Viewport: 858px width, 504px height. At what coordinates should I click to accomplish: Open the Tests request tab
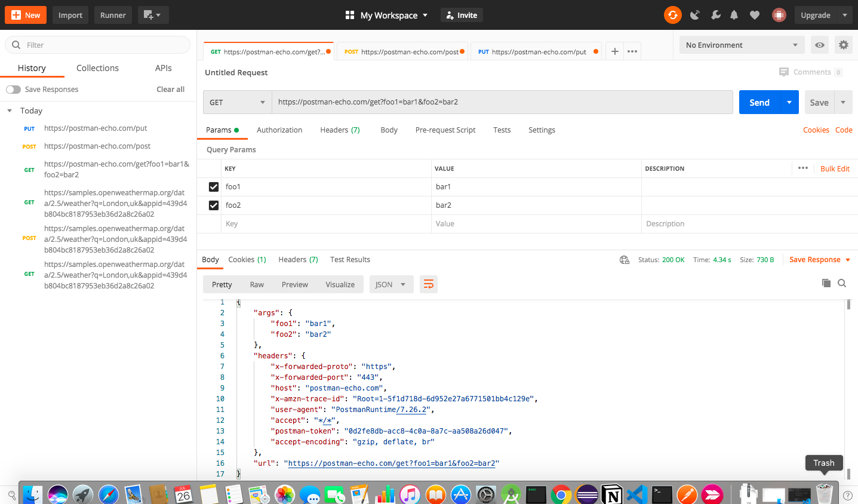point(502,130)
